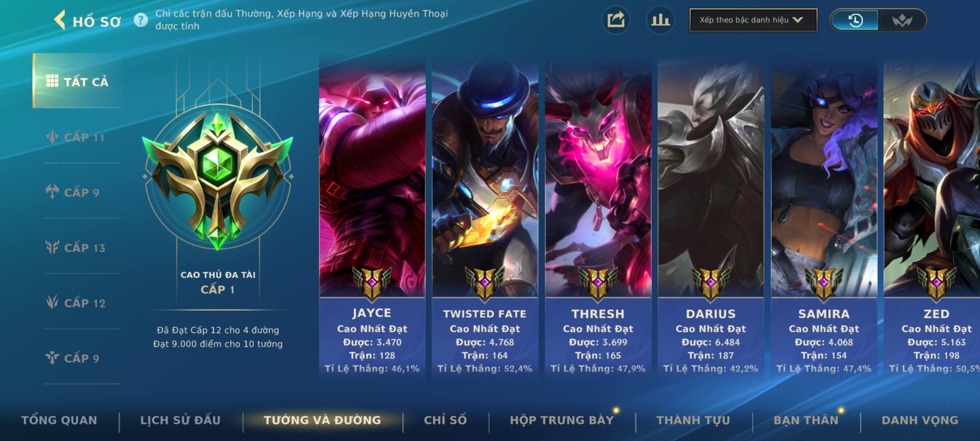Go to the Thành Tựu tab

pyautogui.click(x=693, y=420)
